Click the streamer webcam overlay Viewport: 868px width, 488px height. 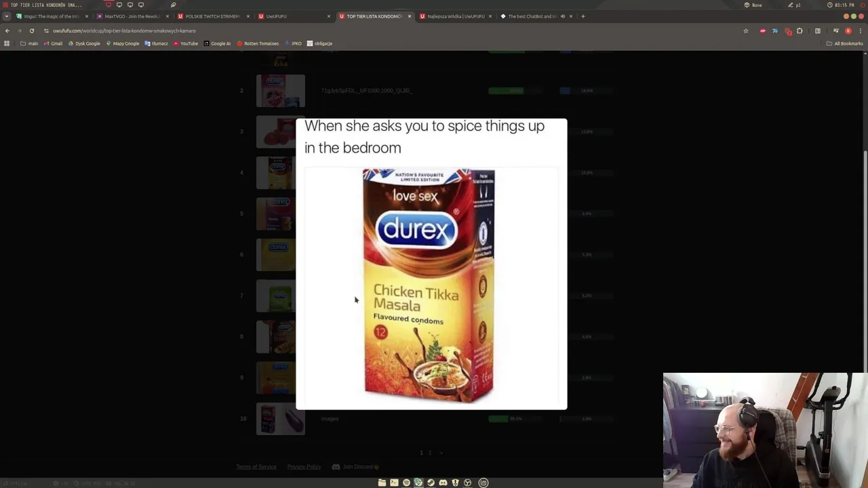point(766,430)
